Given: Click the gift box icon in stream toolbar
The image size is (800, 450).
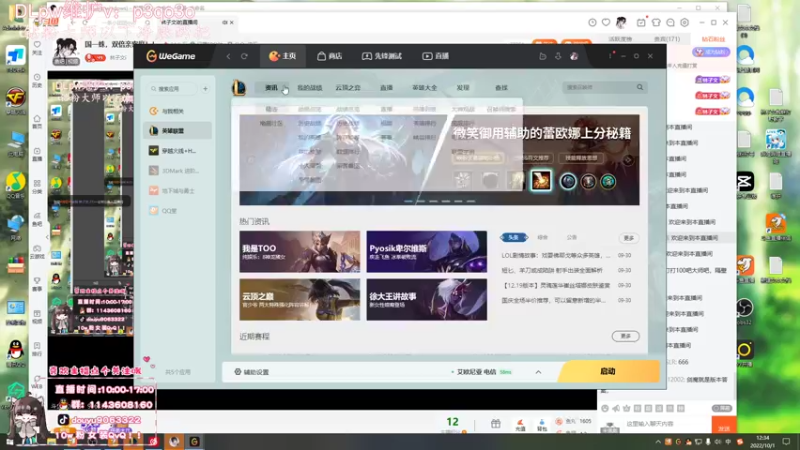Looking at the screenshot, I should click(x=495, y=423).
